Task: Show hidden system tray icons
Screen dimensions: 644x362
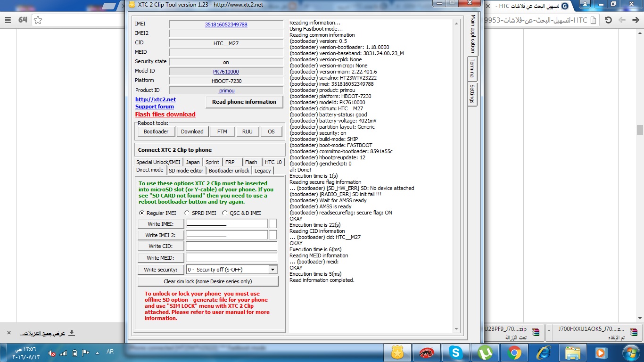Action: [97, 353]
